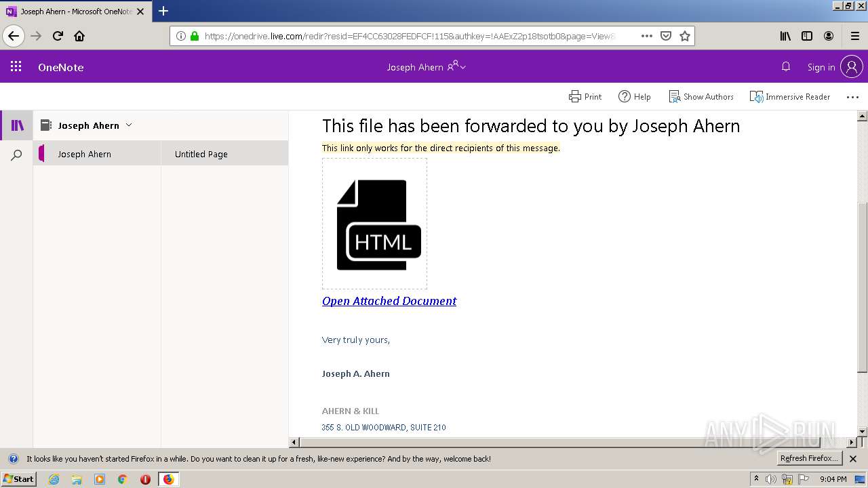Open a new browser tab

coord(163,11)
